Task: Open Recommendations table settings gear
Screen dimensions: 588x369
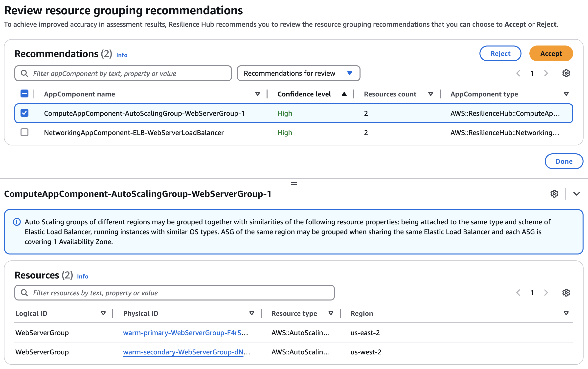Action: tap(566, 73)
